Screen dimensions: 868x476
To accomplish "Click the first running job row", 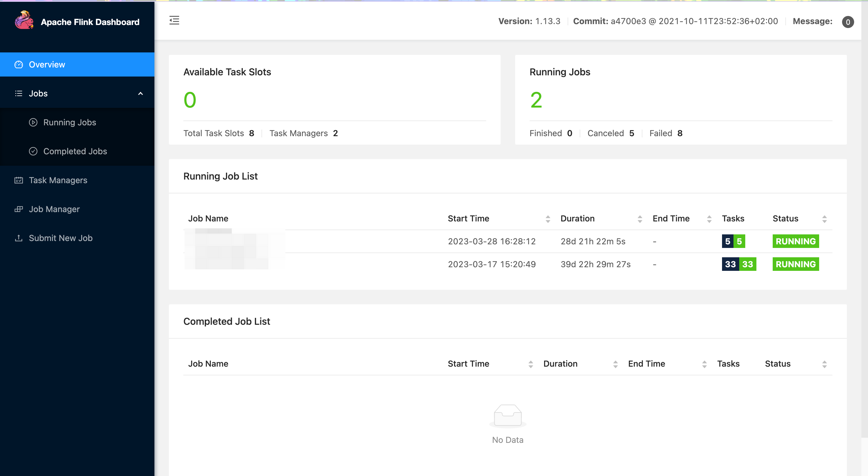I will [508, 241].
